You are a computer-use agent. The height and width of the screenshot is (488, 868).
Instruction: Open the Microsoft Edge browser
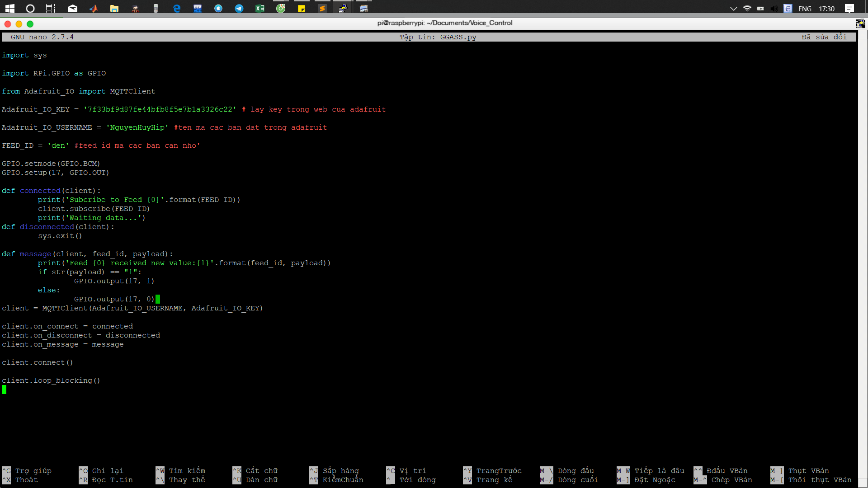pyautogui.click(x=177, y=8)
